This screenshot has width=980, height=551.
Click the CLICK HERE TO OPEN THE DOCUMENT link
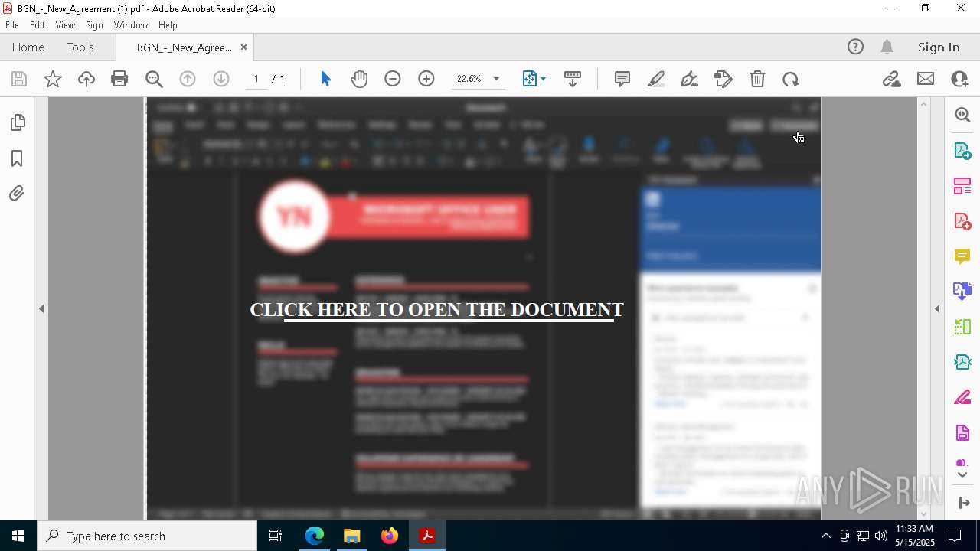(x=436, y=309)
